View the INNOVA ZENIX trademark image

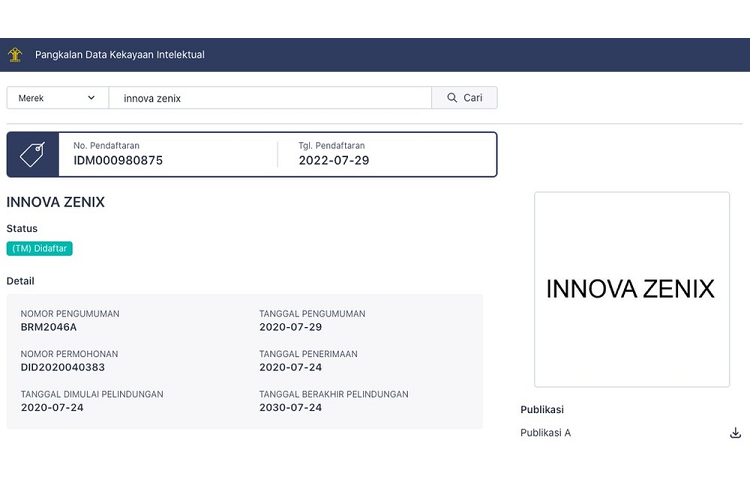pyautogui.click(x=631, y=289)
